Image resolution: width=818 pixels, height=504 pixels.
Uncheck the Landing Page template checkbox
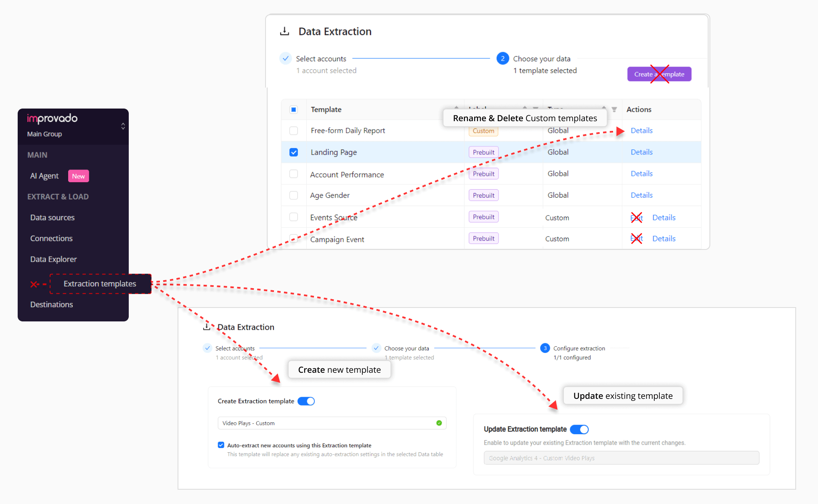pos(294,152)
